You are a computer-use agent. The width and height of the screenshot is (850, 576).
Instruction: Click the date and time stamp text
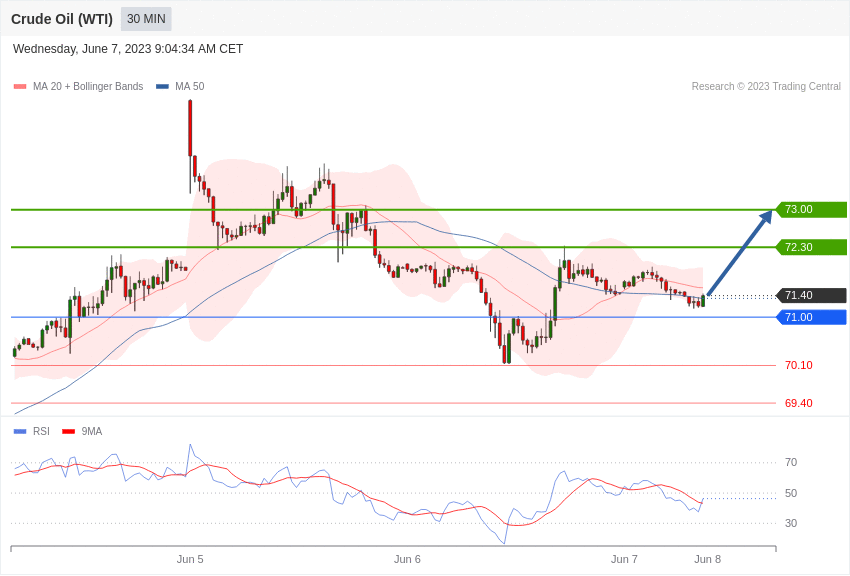coord(128,49)
